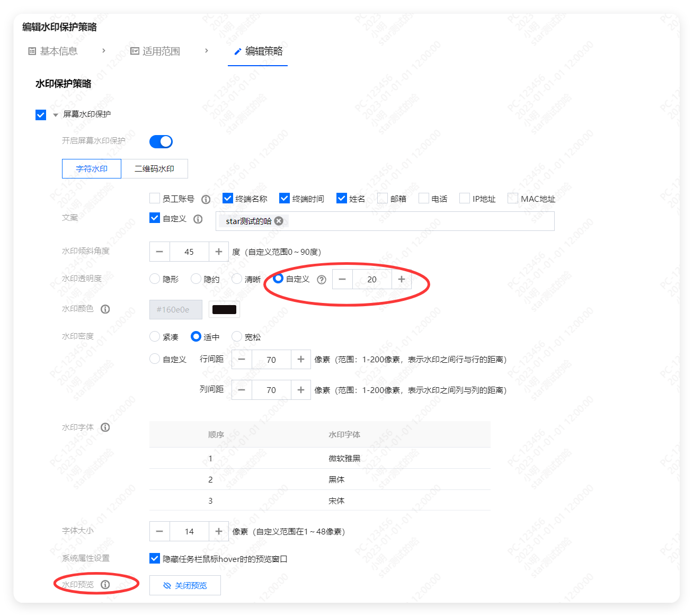Viewport: 693px width, 616px height.
Task: Uncheck 隐藏任务栏鼠标hover时的预览窗口 checkbox
Action: tap(155, 558)
